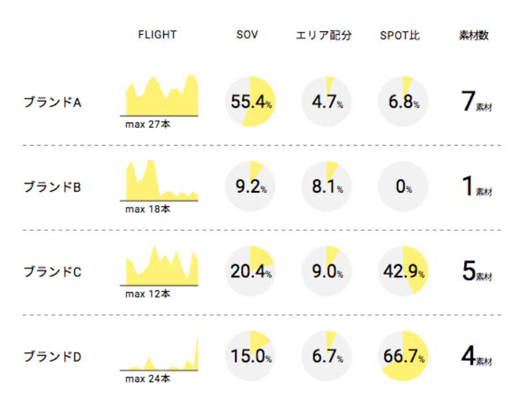Click the ブランドB SPOT比 0% circle
532x406 pixels.
(403, 186)
